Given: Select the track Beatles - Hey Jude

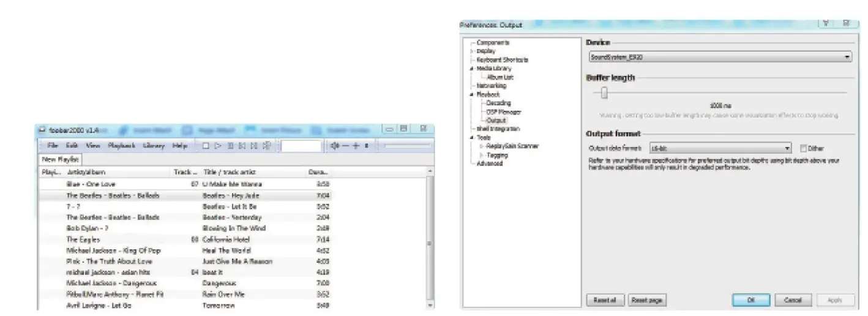Looking at the screenshot, I should click(231, 195).
